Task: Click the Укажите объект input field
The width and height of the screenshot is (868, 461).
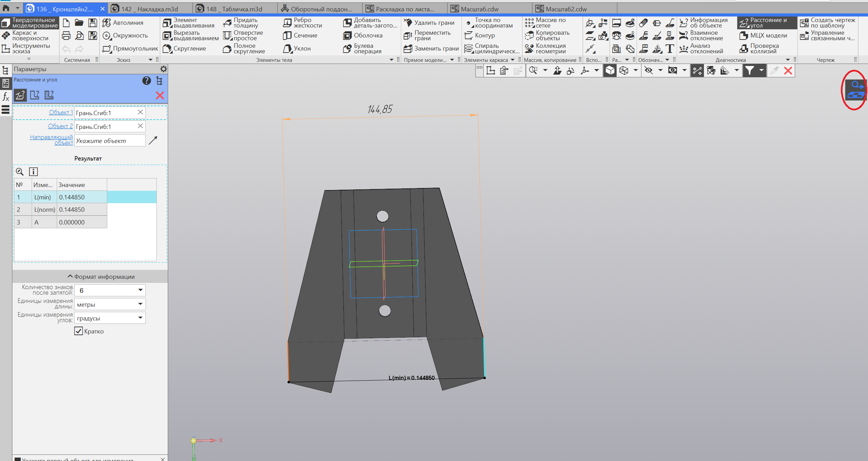Action: click(x=110, y=141)
